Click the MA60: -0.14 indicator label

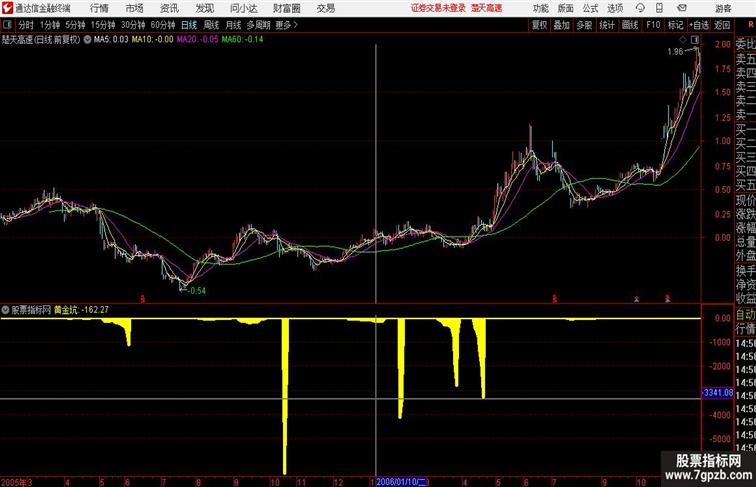(243, 40)
